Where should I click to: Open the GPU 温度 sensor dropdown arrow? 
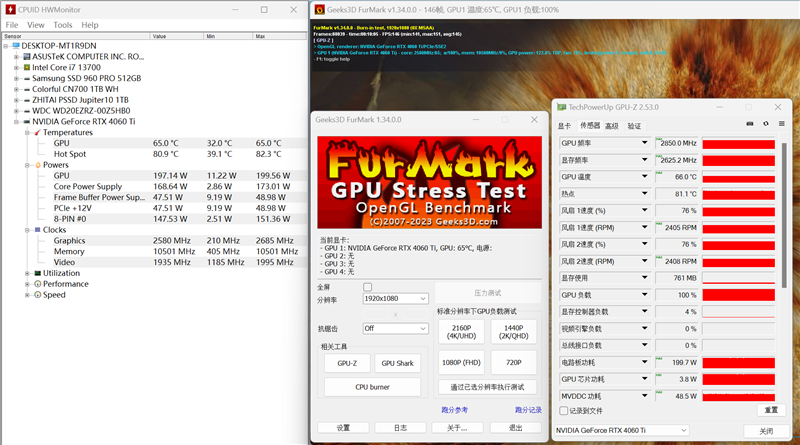tap(644, 177)
